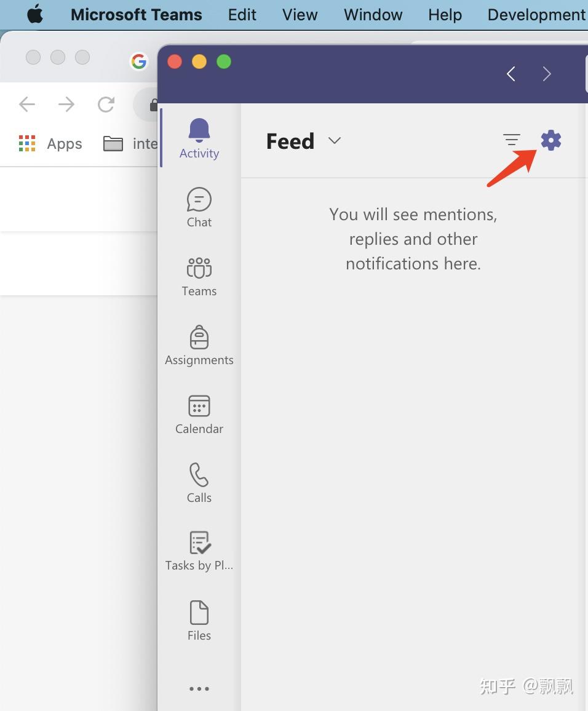Open Tasks by Planner app

click(199, 551)
